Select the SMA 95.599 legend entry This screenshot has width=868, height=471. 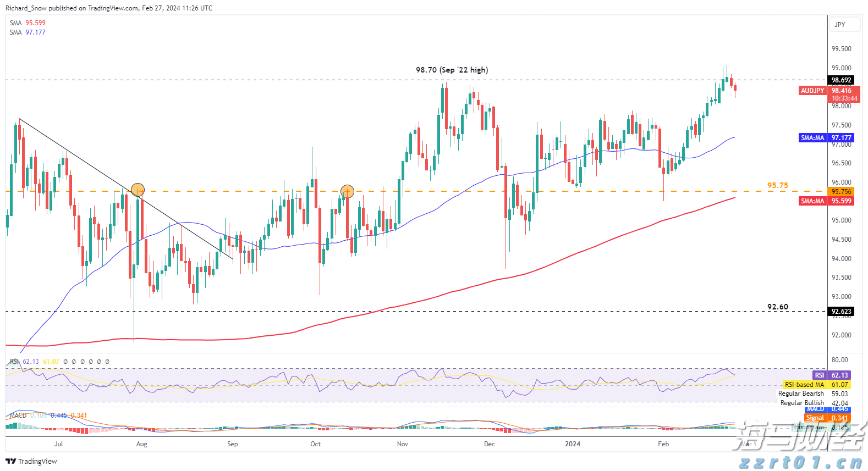coord(28,23)
